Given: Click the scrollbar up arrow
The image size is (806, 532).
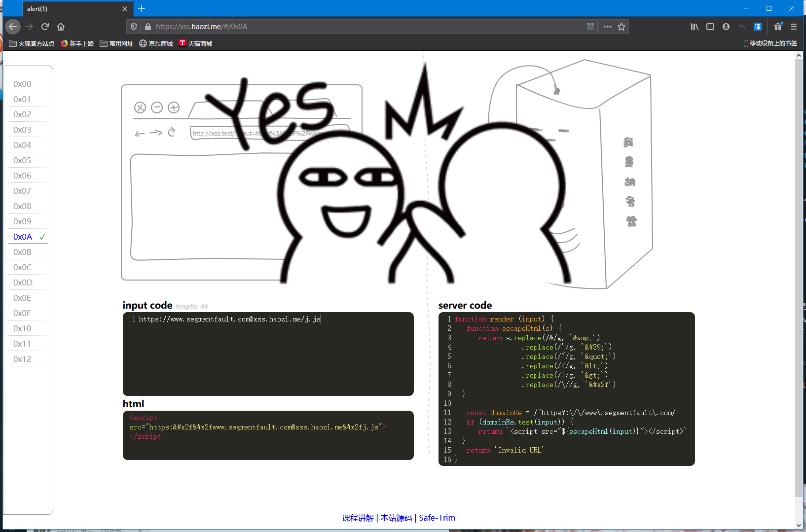Looking at the screenshot, I should [799, 55].
